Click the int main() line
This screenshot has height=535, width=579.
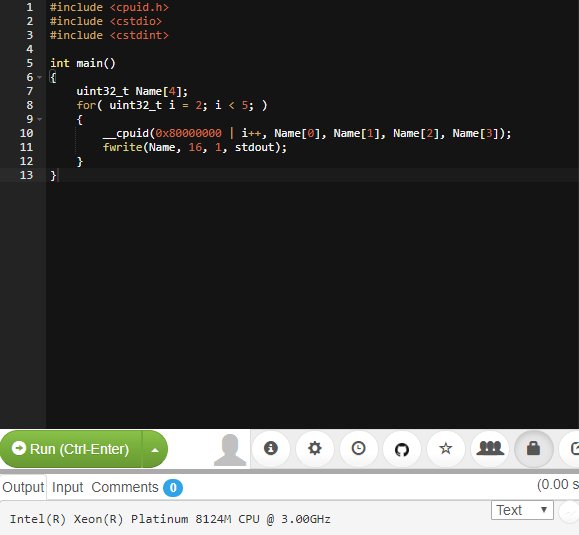[83, 63]
